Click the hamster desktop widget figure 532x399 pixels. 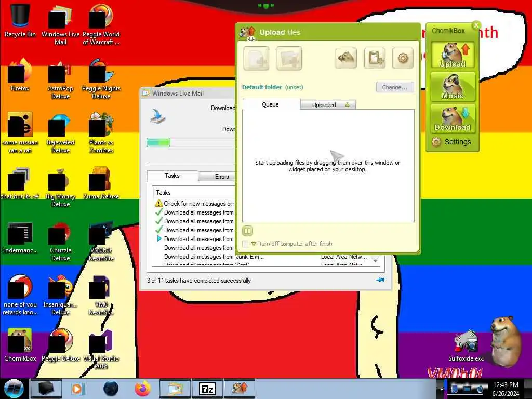pos(506,341)
